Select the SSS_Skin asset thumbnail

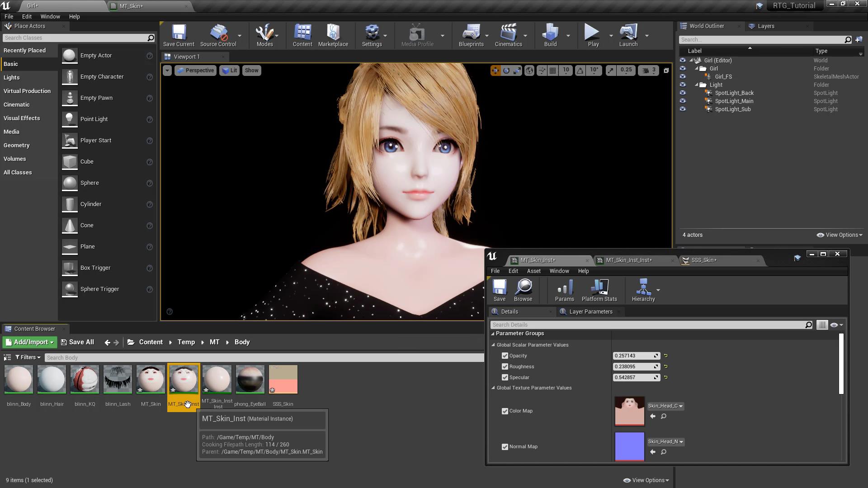[x=283, y=380]
